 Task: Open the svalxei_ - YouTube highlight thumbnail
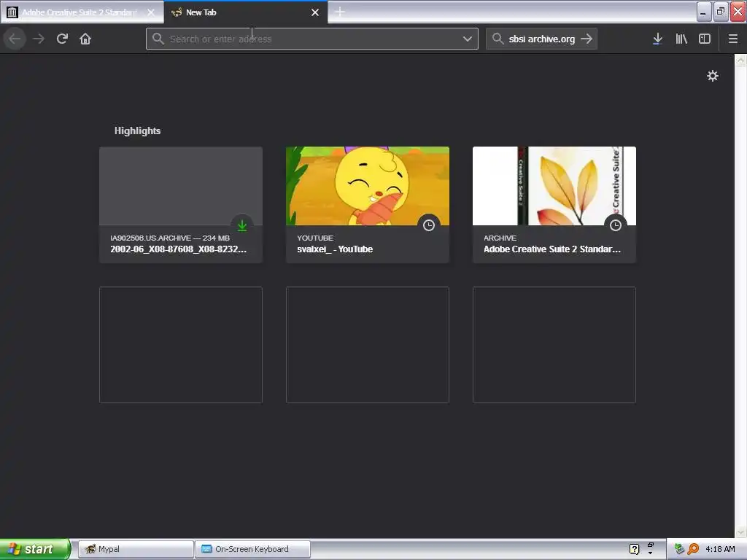coord(368,186)
